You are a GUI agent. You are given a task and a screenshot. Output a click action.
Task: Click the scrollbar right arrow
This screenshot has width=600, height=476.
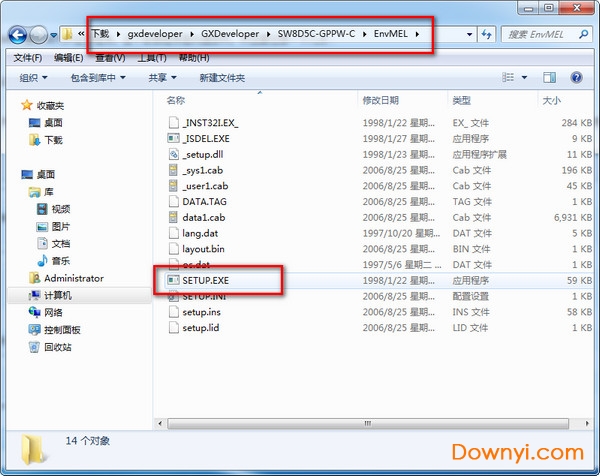click(x=587, y=424)
